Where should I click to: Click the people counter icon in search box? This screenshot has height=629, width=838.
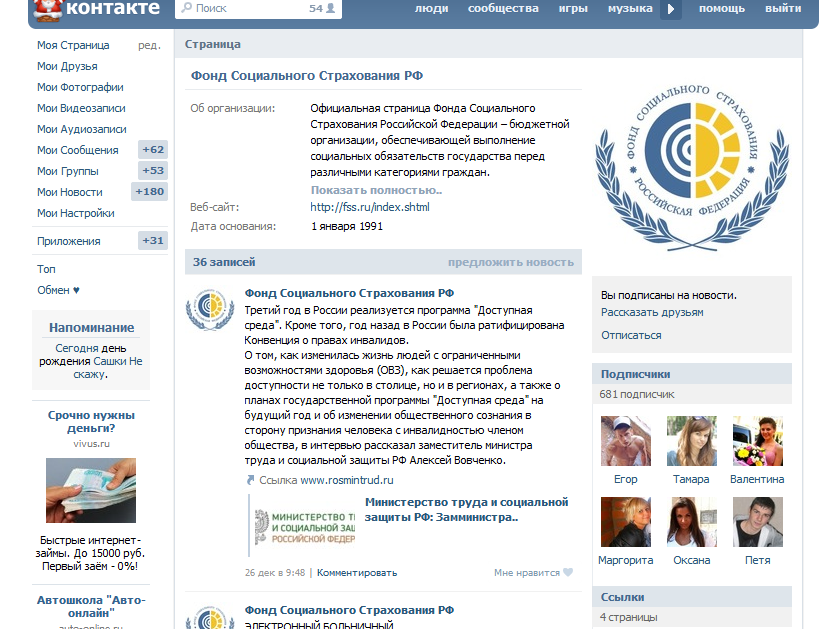(x=331, y=8)
